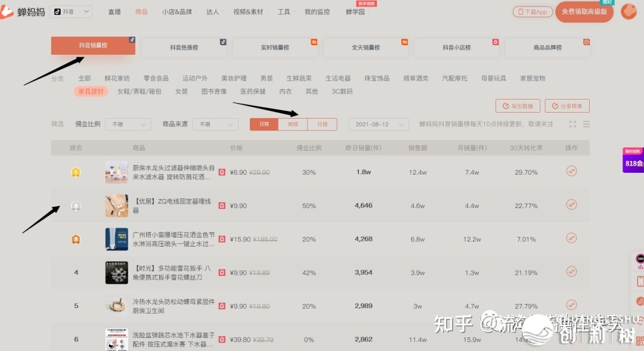Click the Douyin video icon beside ¥9.90 price
Viewport: 644px width, 351px height.
coord(222,205)
